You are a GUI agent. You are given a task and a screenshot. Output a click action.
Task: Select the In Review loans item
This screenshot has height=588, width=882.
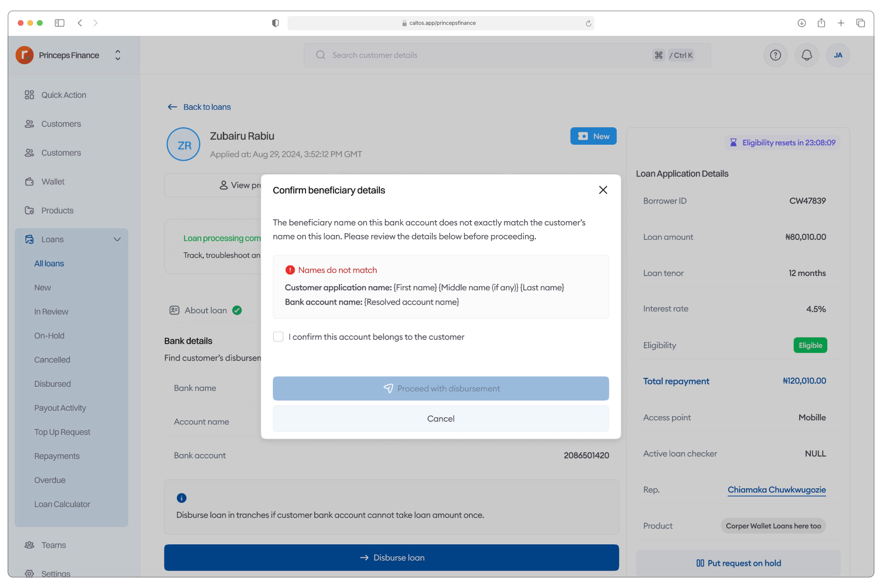51,312
